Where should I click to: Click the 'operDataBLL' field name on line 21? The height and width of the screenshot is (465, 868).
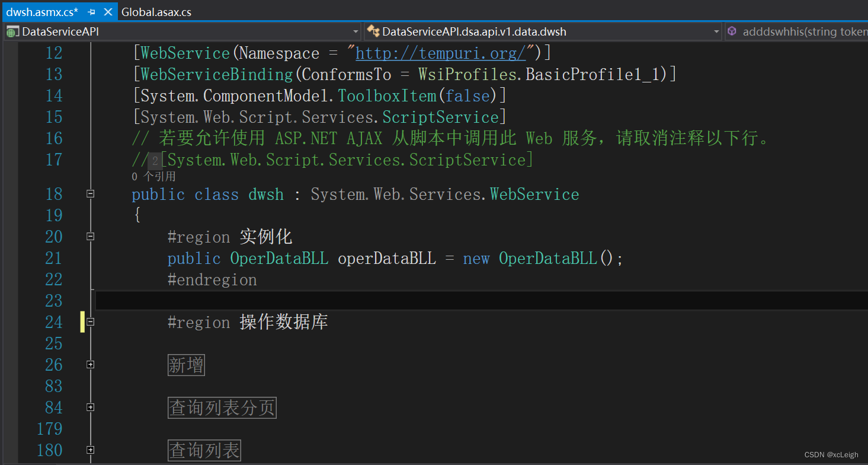(x=387, y=259)
